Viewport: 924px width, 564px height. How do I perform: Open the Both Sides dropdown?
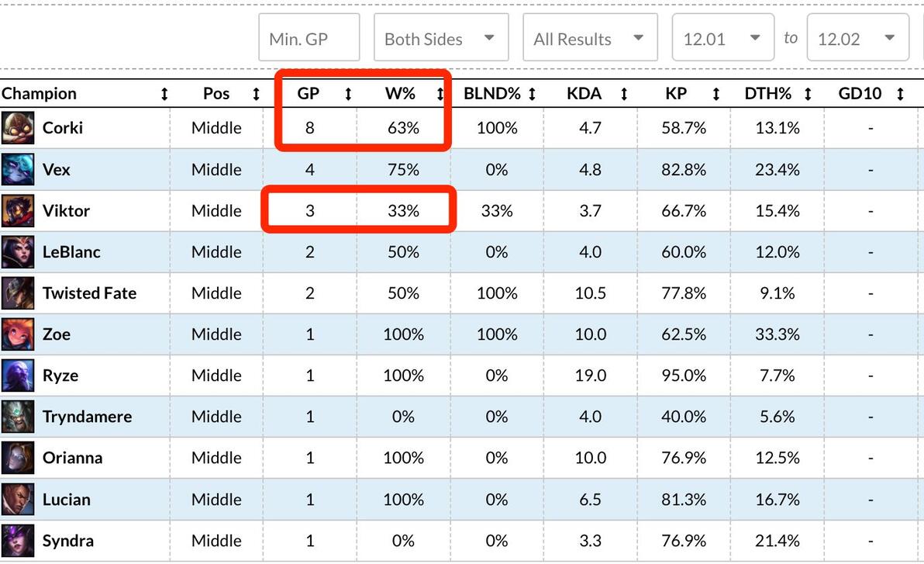(x=440, y=38)
